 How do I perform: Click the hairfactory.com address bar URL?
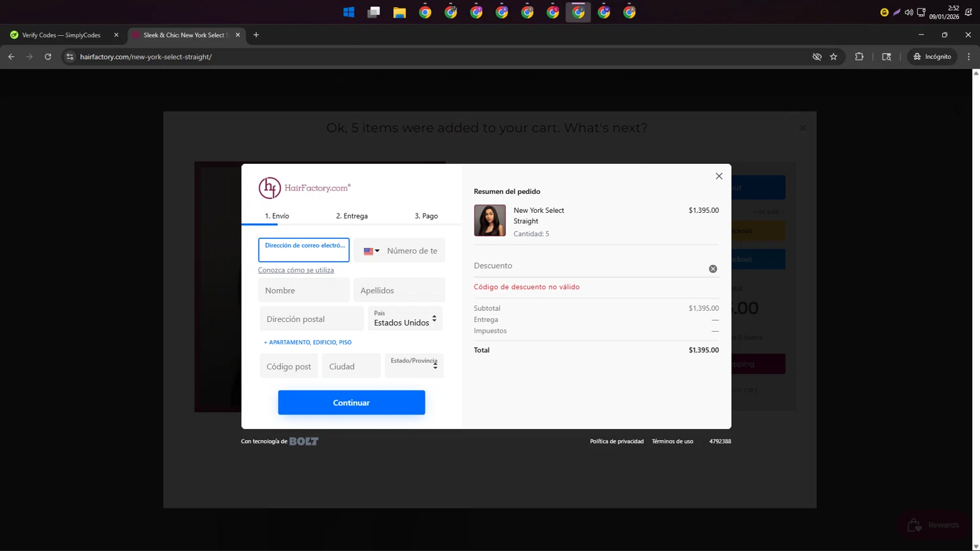click(x=146, y=57)
